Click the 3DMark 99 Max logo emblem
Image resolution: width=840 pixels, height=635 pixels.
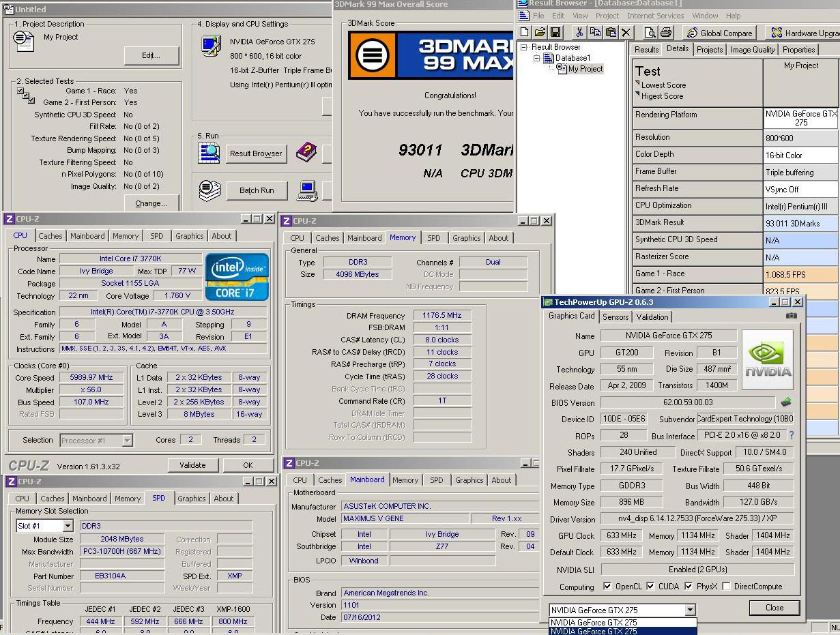pos(372,55)
